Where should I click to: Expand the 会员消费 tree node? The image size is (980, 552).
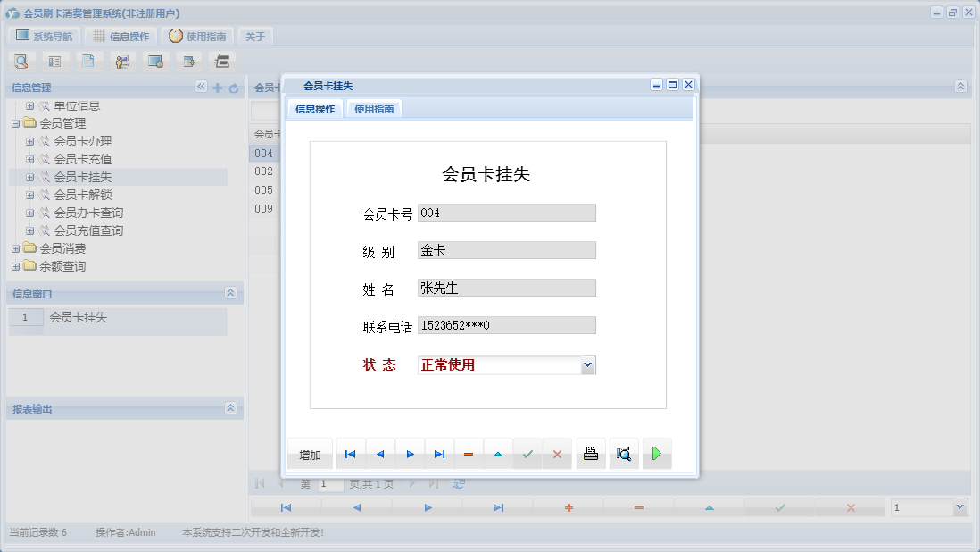(x=14, y=248)
